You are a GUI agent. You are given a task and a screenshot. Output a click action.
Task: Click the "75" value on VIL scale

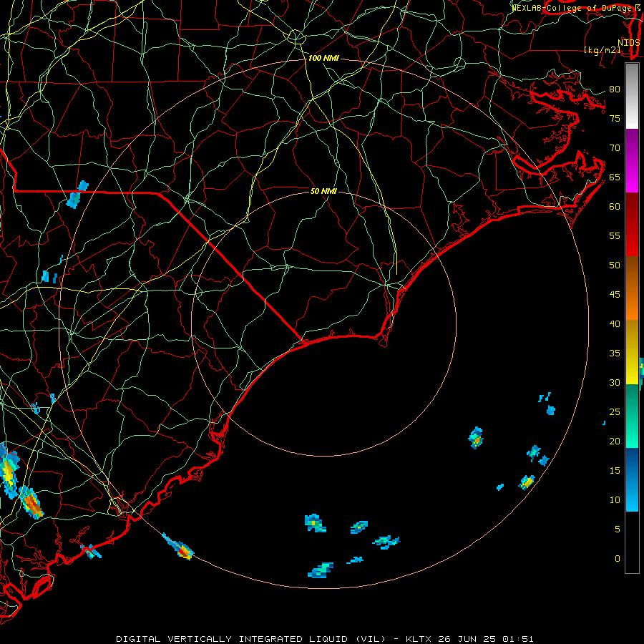point(615,119)
